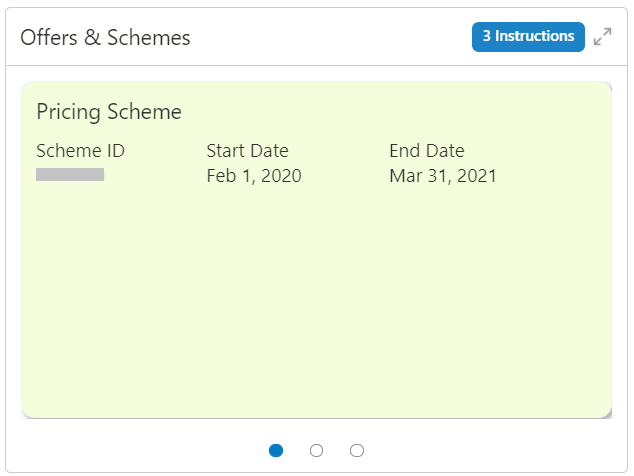
Task: Select the masked Scheme ID value
Action: point(70,175)
